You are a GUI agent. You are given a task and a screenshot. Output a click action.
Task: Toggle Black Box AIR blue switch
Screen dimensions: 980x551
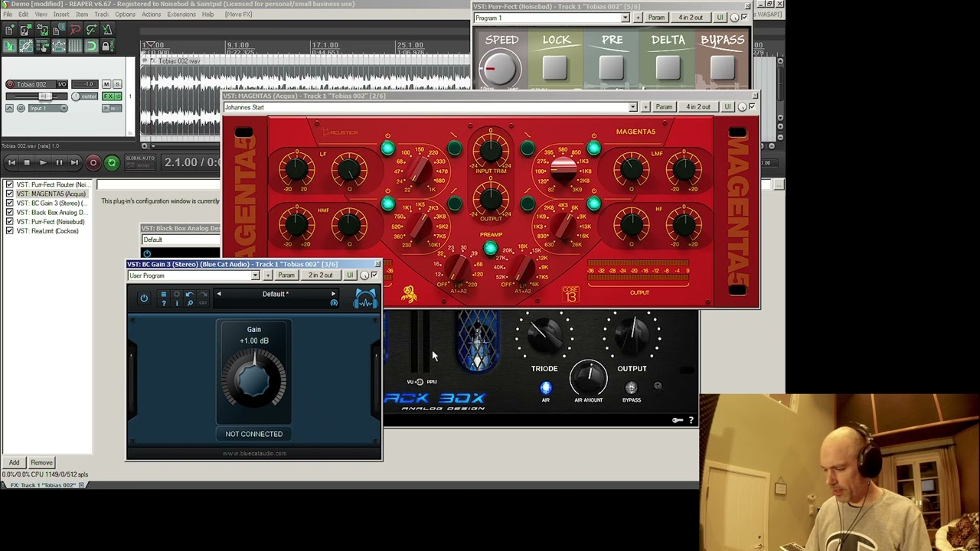coord(545,388)
